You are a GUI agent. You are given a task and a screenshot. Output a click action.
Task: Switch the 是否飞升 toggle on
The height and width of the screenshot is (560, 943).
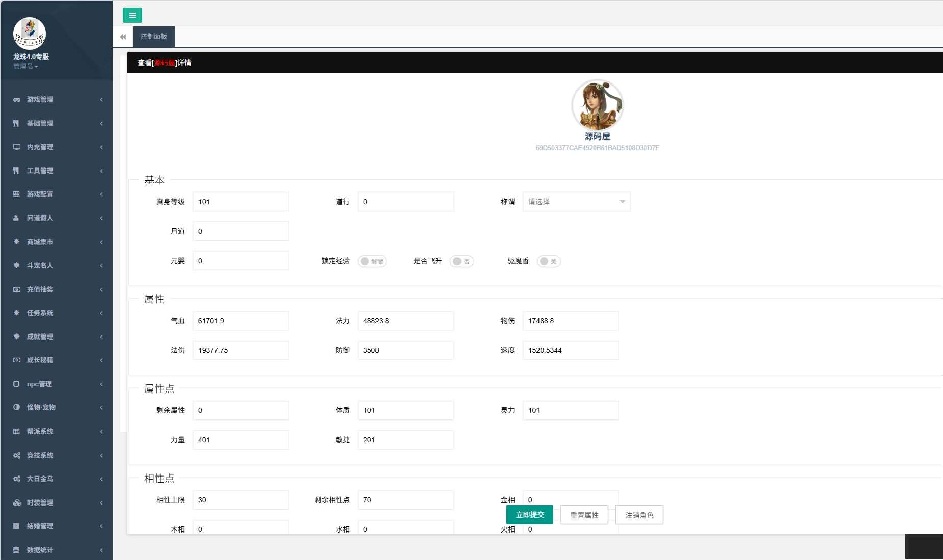point(462,261)
